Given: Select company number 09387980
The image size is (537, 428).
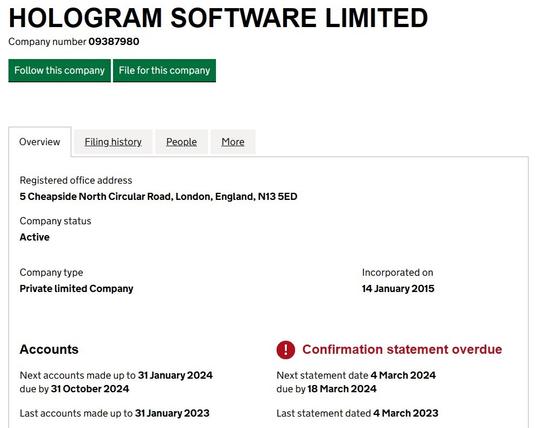Looking at the screenshot, I should click(x=114, y=42).
